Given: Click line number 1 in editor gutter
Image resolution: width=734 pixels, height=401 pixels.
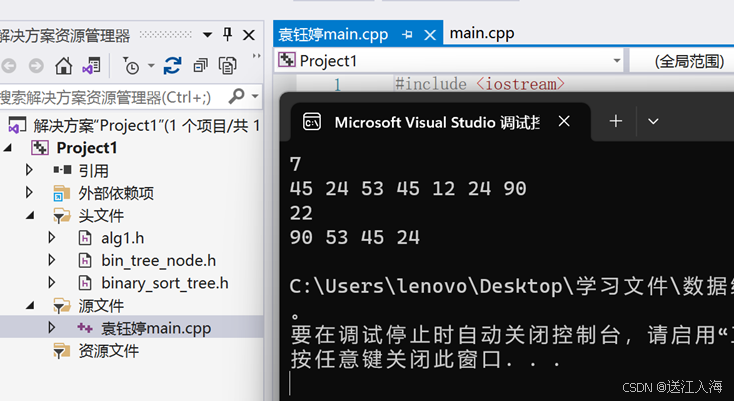Looking at the screenshot, I should pos(338,84).
